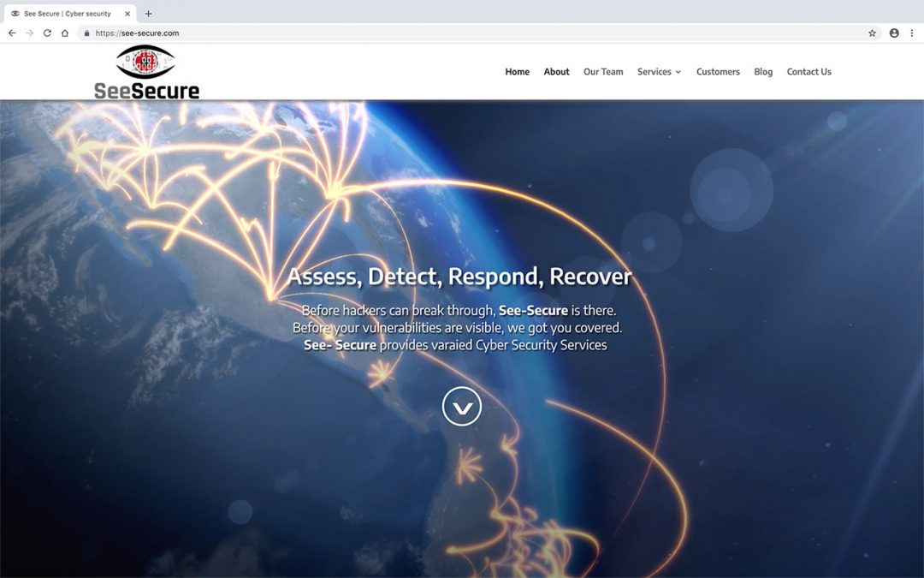This screenshot has height=578, width=924.
Task: Open the three-dot browser menu
Action: [x=912, y=33]
